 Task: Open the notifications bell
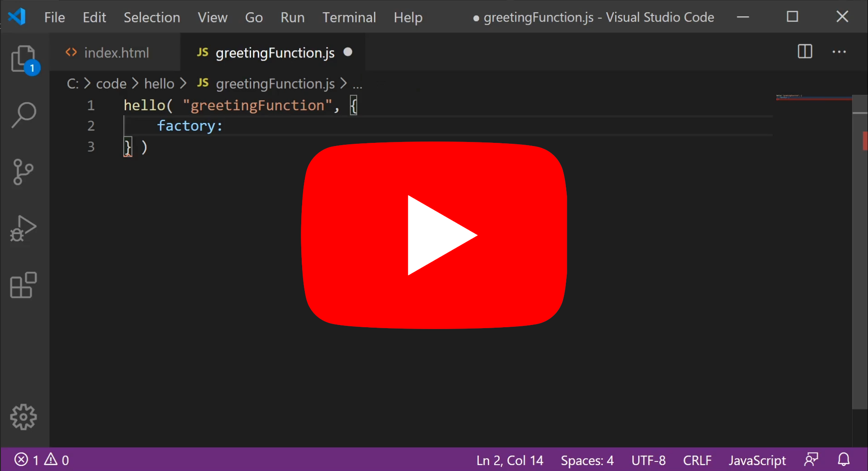pyautogui.click(x=844, y=460)
